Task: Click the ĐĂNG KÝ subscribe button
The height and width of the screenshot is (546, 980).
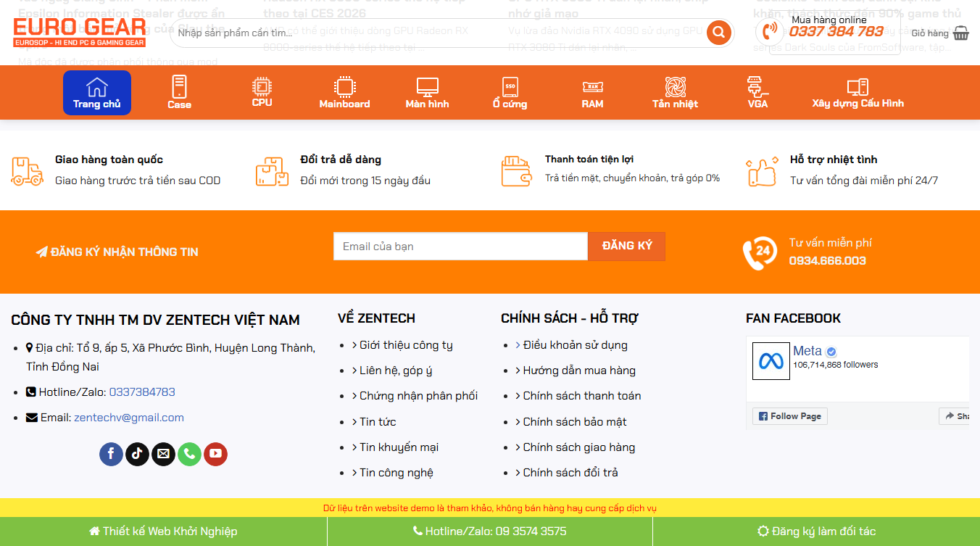Action: point(626,246)
